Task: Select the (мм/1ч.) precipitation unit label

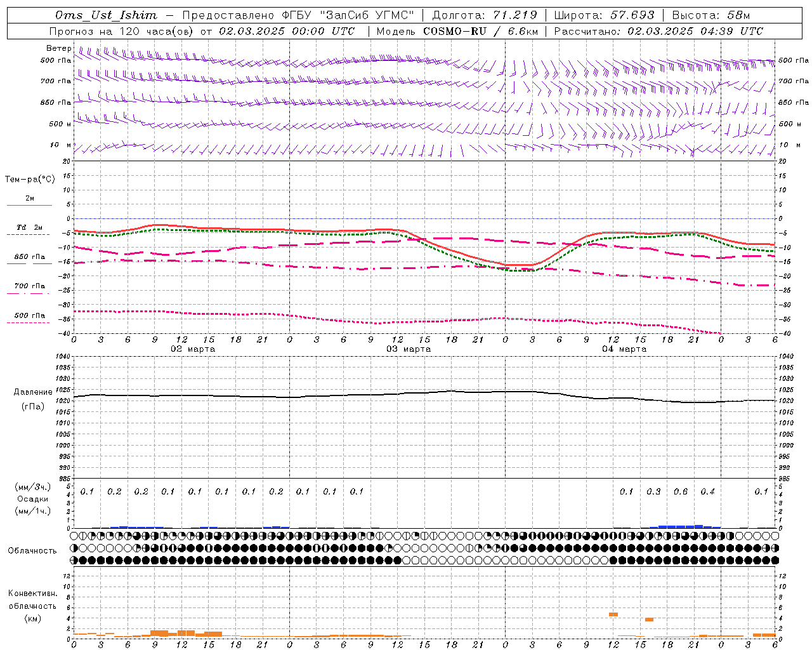Action: 32,511
